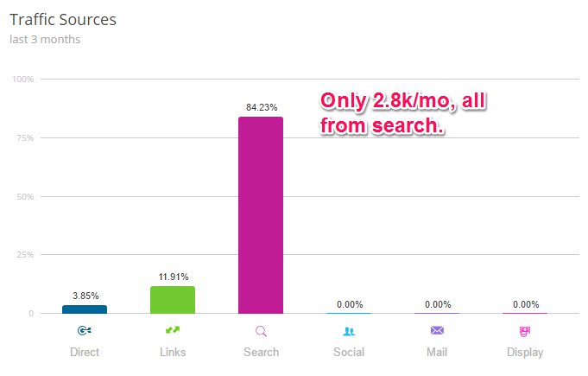Click the Links label text
Image resolution: width=588 pixels, height=376 pixels.
173,352
